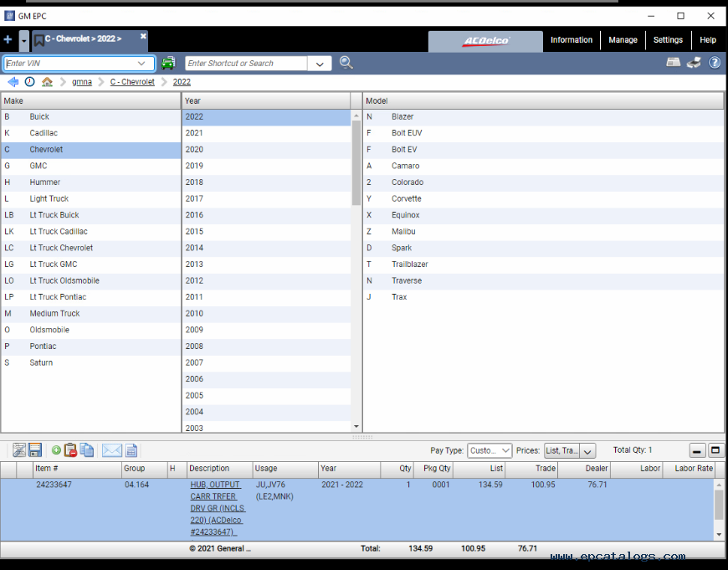This screenshot has width=728, height=570.
Task: Click the green vehicle VIN lookup icon
Action: [x=169, y=63]
